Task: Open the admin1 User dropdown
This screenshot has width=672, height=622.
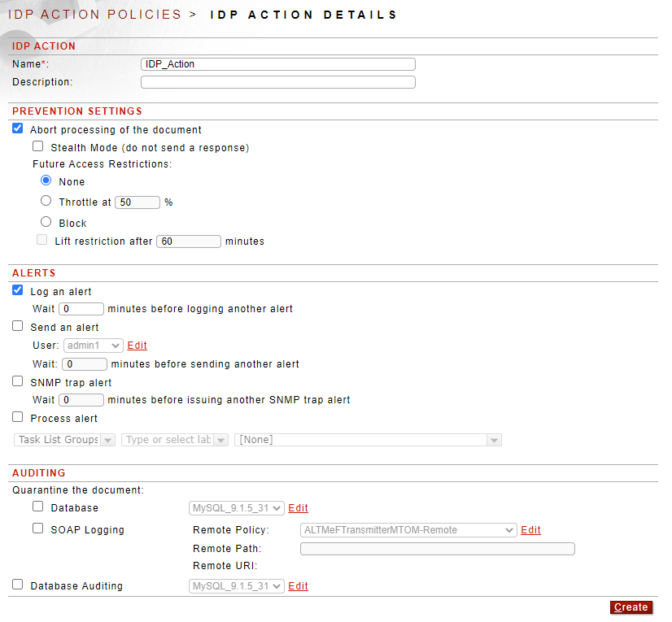Action: 94,346
